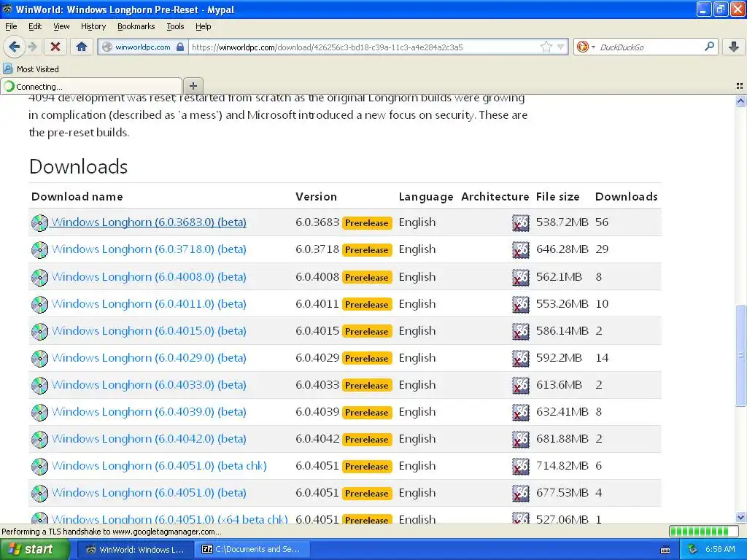Open a new tab with plus button

pos(193,86)
